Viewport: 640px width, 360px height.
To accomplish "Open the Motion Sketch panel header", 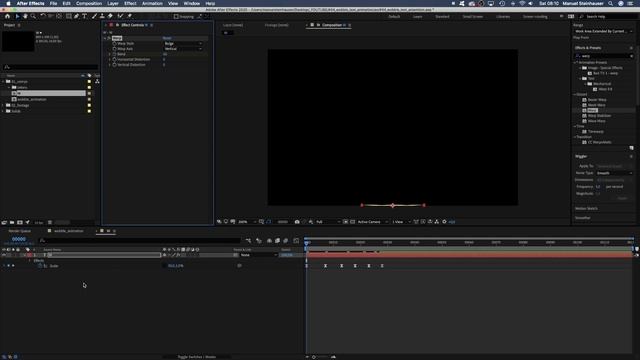I will click(586, 209).
